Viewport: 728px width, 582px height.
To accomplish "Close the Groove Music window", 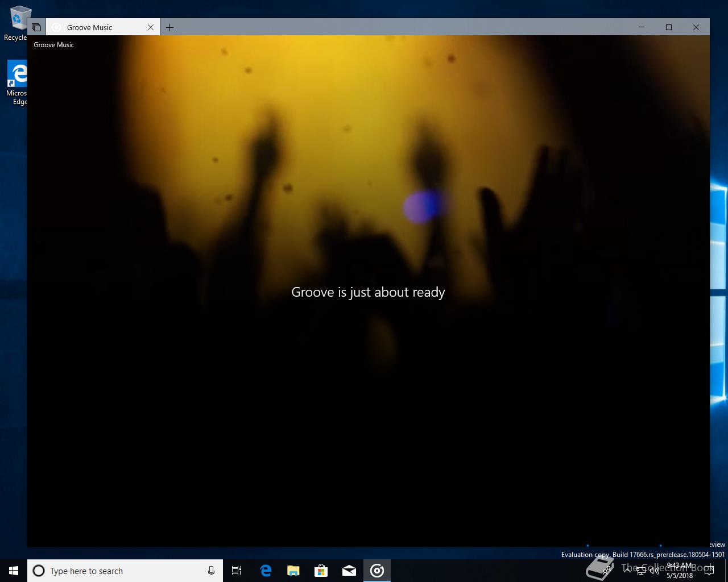I will pos(696,27).
